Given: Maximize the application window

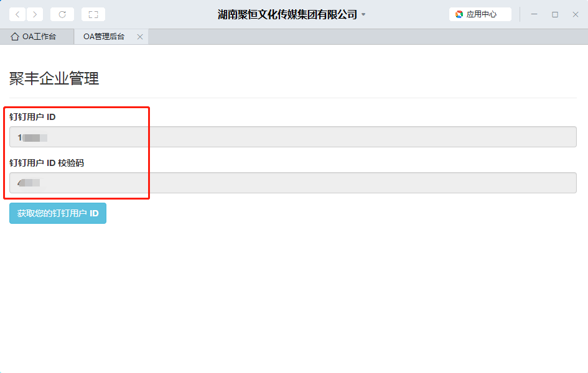Looking at the screenshot, I should pos(555,14).
